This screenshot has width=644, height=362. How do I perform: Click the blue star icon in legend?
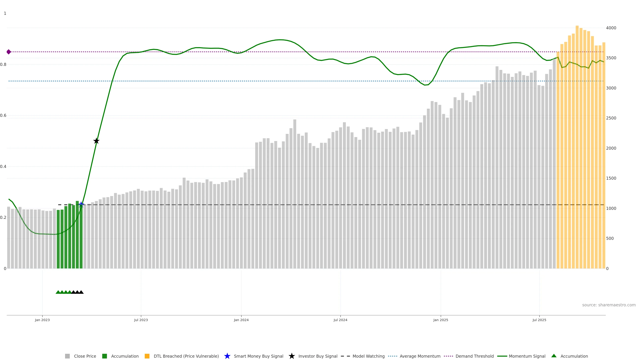(227, 356)
